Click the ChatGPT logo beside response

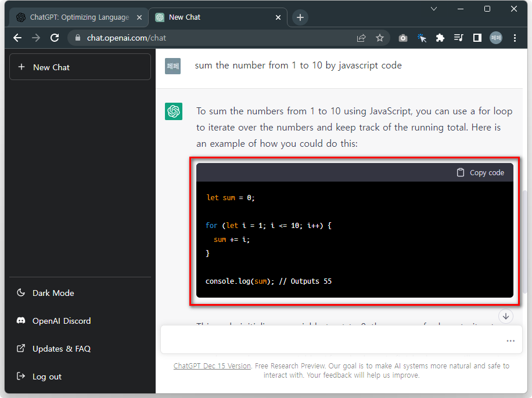174,111
